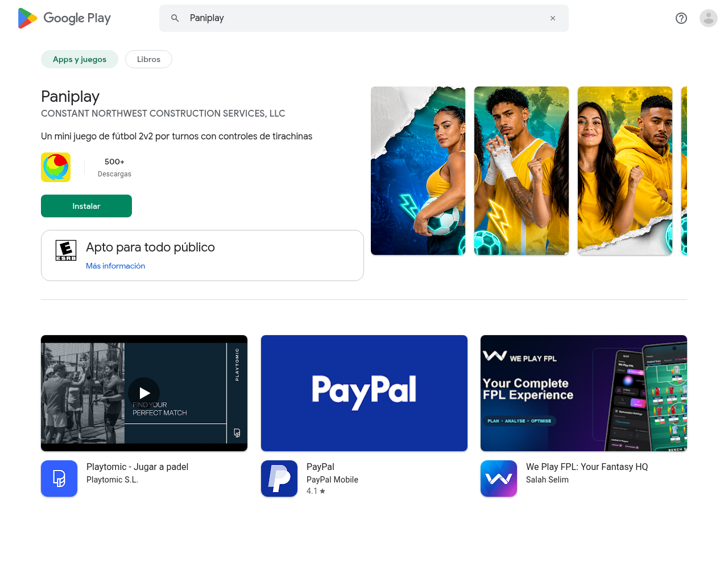The width and height of the screenshot is (728, 569).
Task: Click the ESRB rating icon
Action: [66, 250]
